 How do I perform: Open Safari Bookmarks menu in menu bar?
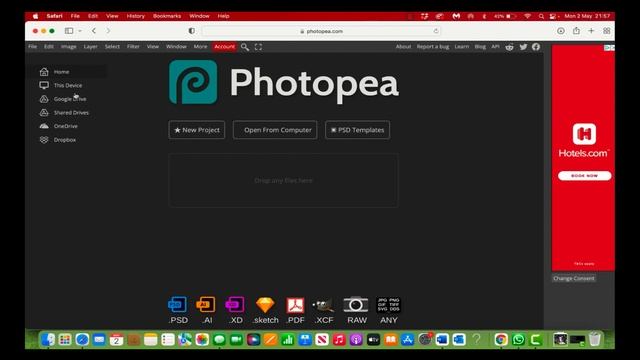(167, 16)
